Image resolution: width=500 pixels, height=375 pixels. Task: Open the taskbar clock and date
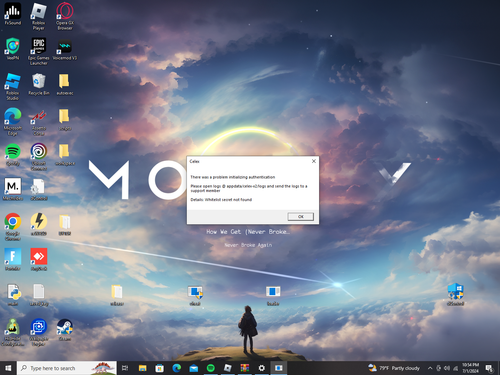(x=470, y=368)
